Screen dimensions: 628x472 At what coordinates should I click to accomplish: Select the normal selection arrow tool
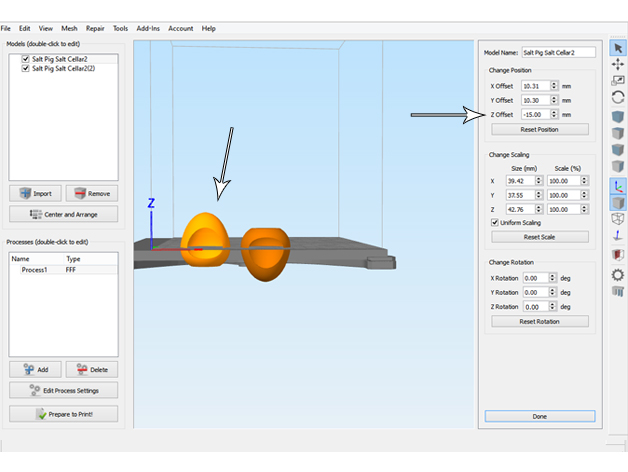click(x=618, y=47)
